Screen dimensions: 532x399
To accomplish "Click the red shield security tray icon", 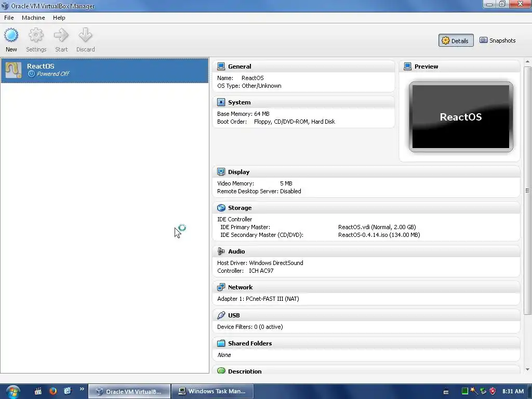I will click(493, 391).
